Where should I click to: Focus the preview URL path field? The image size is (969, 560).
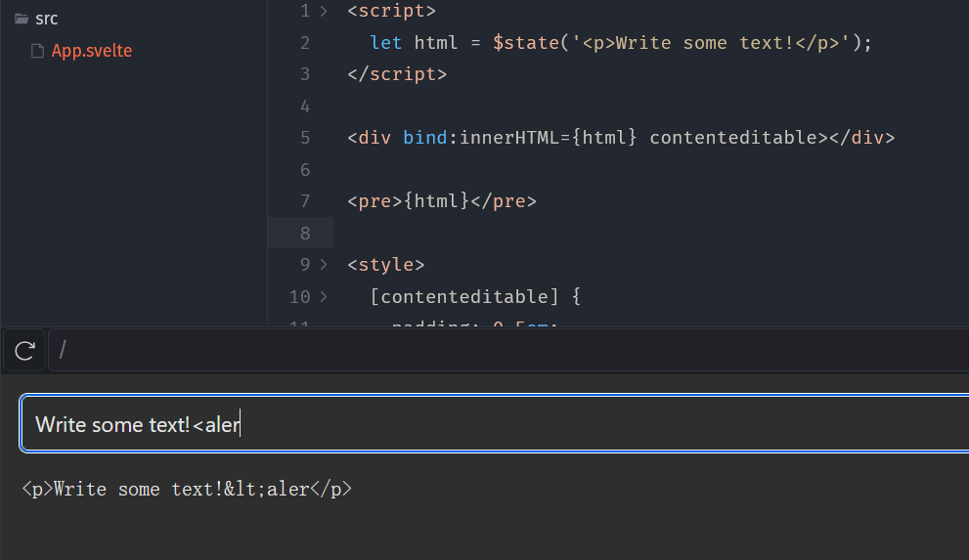489,351
